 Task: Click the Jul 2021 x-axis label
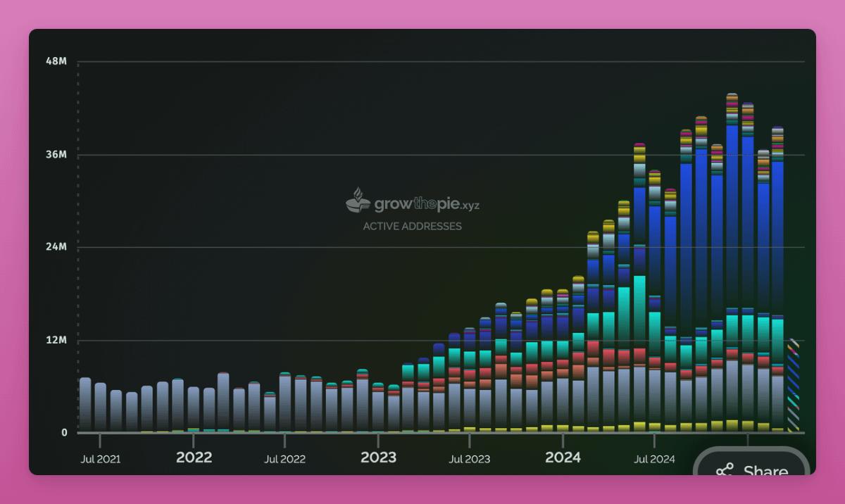(101, 459)
